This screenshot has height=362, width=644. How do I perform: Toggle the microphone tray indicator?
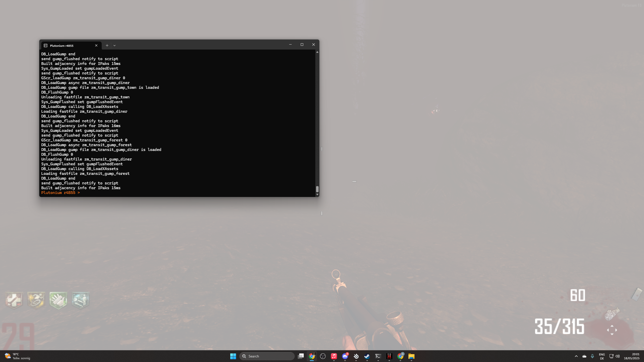click(x=592, y=356)
